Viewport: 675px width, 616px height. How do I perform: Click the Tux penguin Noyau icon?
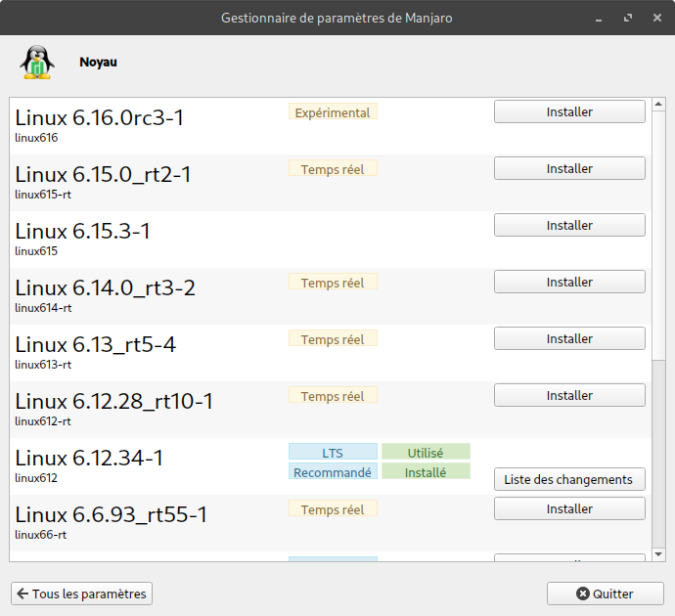[x=37, y=63]
